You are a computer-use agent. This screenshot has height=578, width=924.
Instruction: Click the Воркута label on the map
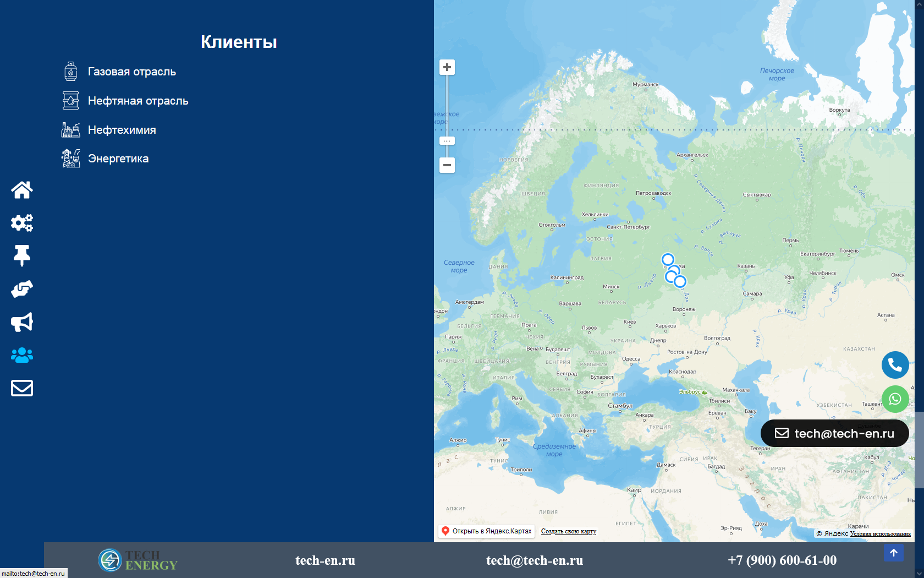click(x=839, y=110)
